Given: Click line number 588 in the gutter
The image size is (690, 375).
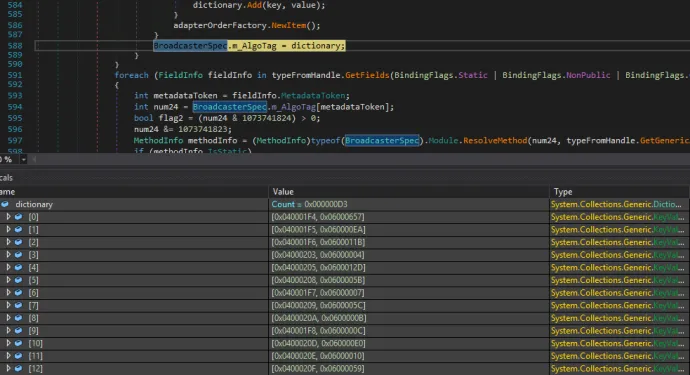Looking at the screenshot, I should tap(15, 45).
